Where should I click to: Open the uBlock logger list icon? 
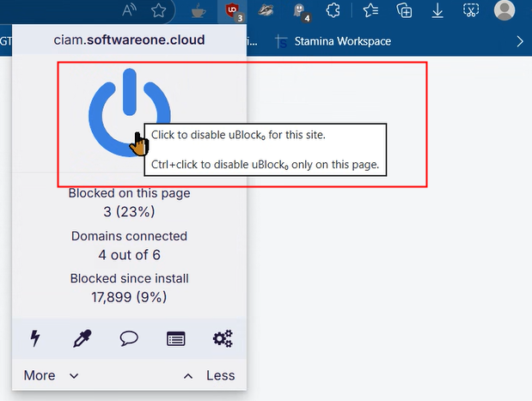tap(175, 338)
